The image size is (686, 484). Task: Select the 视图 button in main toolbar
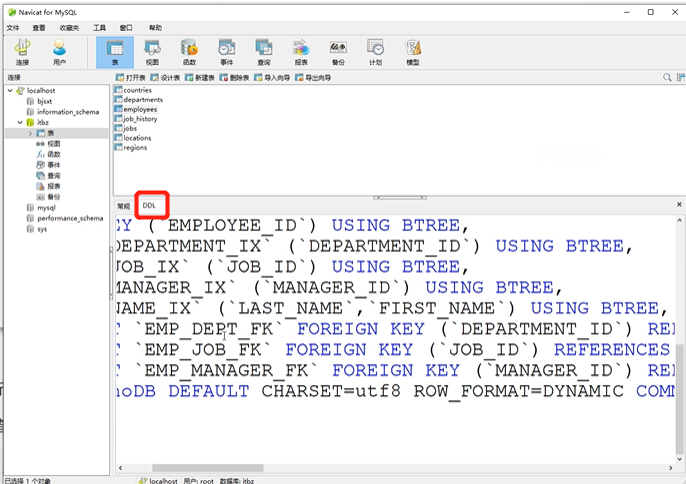(x=152, y=52)
